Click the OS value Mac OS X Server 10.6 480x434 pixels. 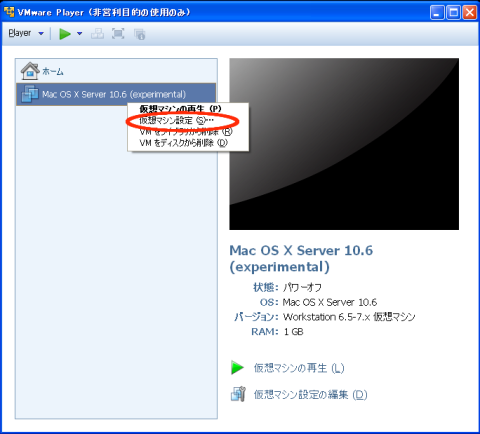(x=330, y=302)
